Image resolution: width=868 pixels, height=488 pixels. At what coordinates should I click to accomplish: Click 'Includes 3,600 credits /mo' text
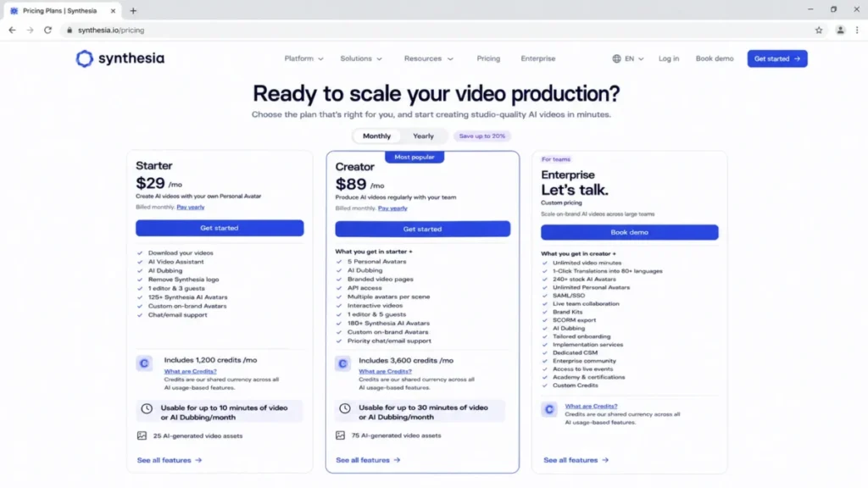click(x=406, y=360)
